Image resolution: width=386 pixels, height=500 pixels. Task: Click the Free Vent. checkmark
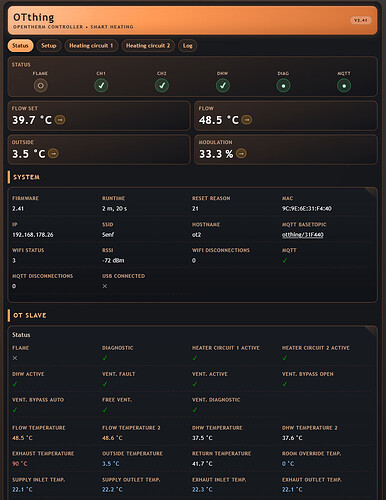point(105,410)
